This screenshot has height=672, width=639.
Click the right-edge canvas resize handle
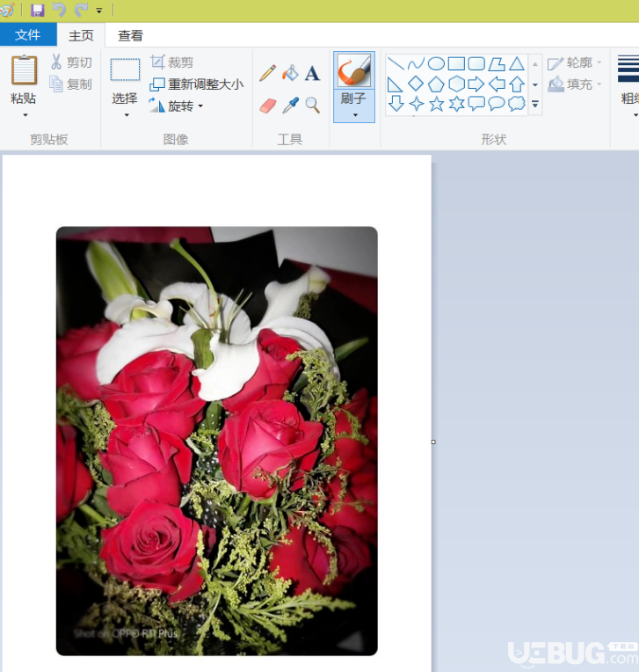coord(433,442)
